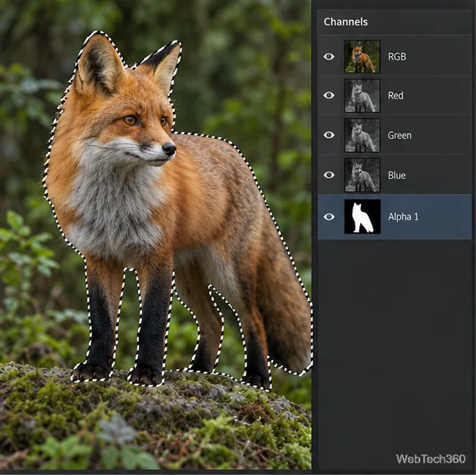The image size is (476, 475).
Task: Click the Red channel grayscale thumbnail
Action: 362,96
